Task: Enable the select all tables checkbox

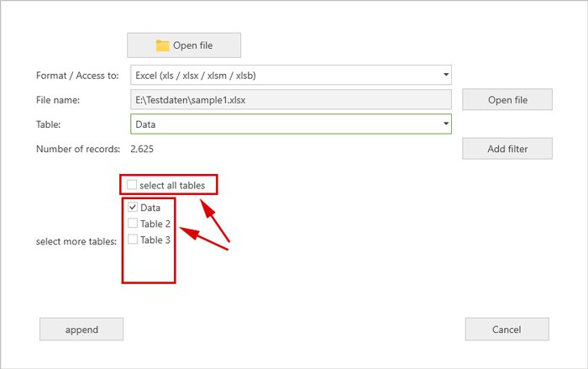Action: point(132,185)
